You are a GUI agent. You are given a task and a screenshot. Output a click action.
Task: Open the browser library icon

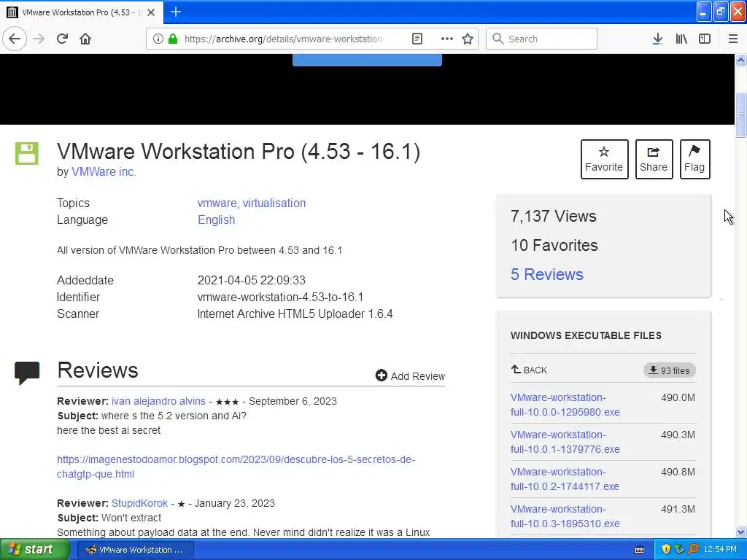tap(681, 39)
